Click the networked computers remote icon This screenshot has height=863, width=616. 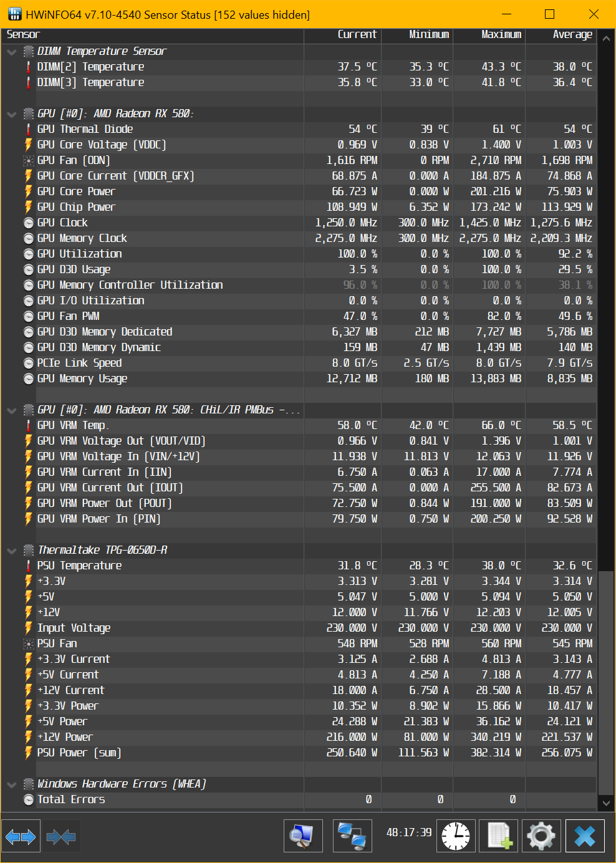[352, 836]
